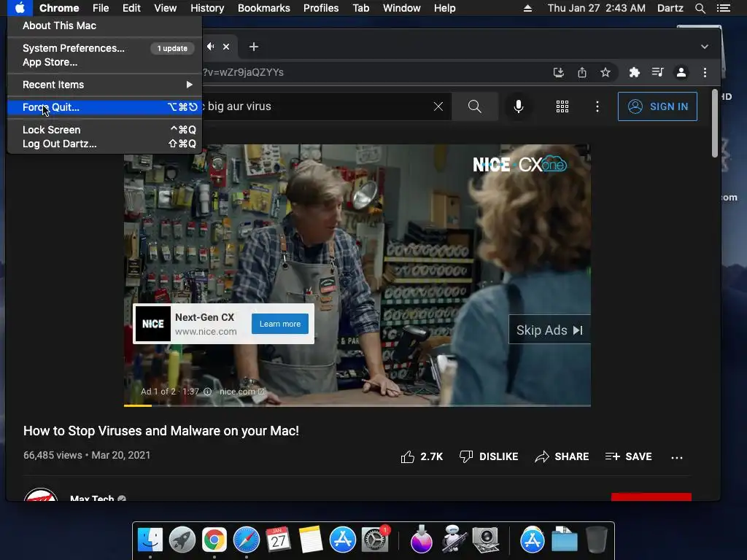
Task: Click SAVE to playlist
Action: [628, 456]
